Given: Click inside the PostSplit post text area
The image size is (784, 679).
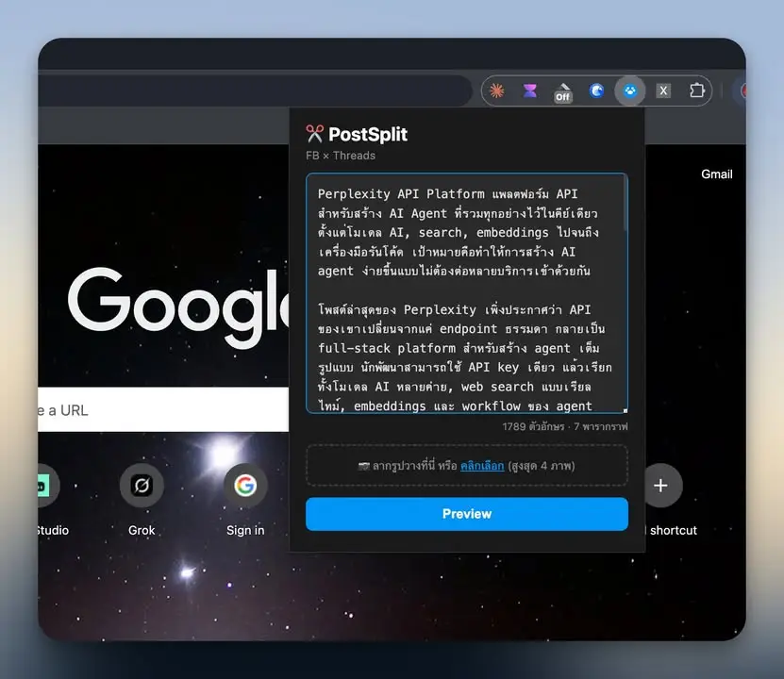Looking at the screenshot, I should tap(467, 293).
